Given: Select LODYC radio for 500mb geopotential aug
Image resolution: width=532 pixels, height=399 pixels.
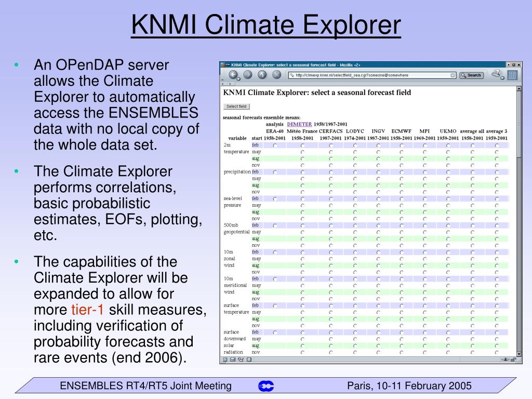Looking at the screenshot, I should (x=355, y=239).
